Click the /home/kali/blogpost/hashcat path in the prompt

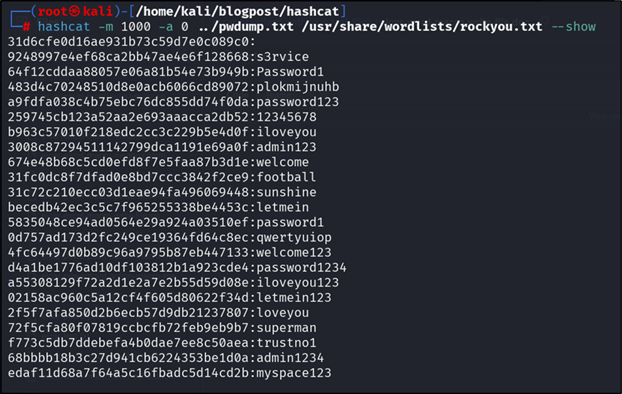pos(237,12)
